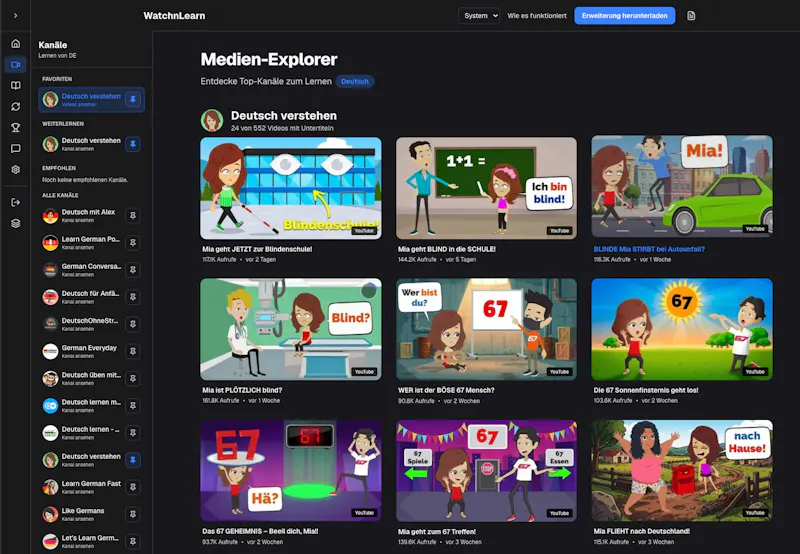800x554 pixels.
Task: Click Deutsch für Anfä... channel avatar
Action: point(50,297)
